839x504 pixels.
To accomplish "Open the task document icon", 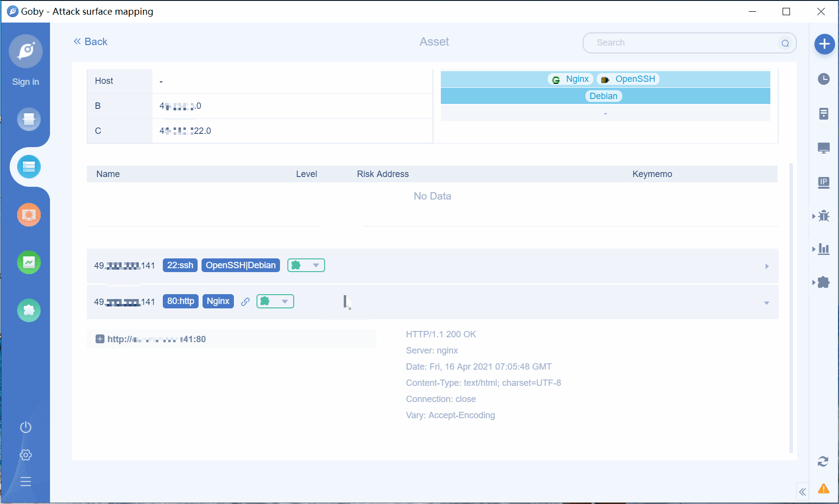I will pos(824,114).
